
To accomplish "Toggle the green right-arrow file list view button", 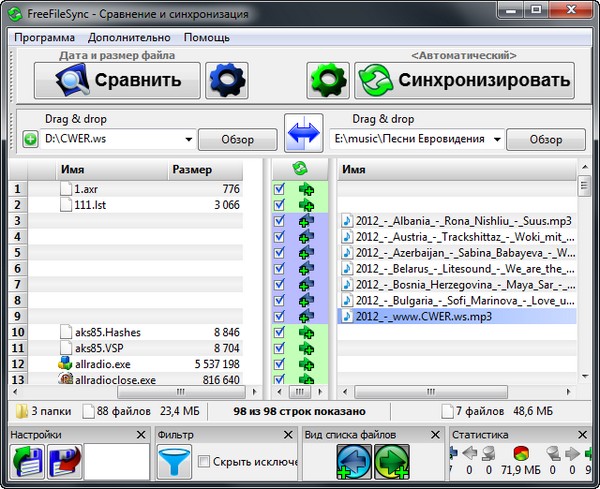I will 391,463.
